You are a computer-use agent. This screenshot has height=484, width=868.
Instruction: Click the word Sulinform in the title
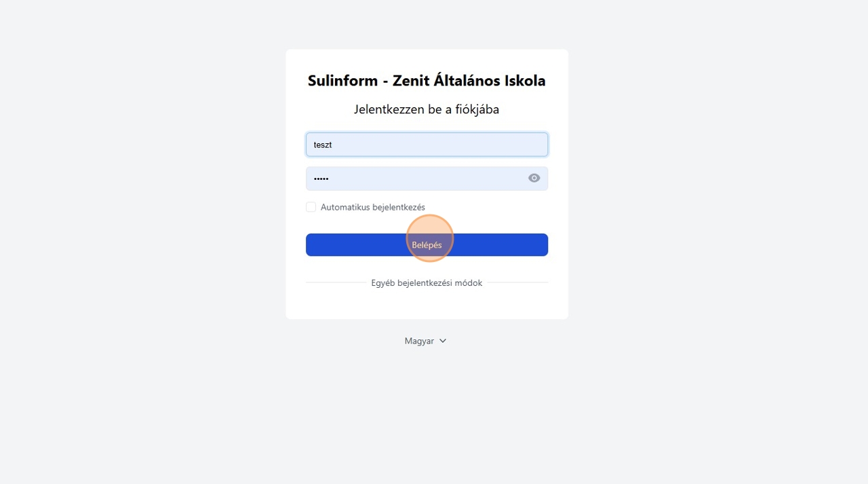[x=342, y=81]
